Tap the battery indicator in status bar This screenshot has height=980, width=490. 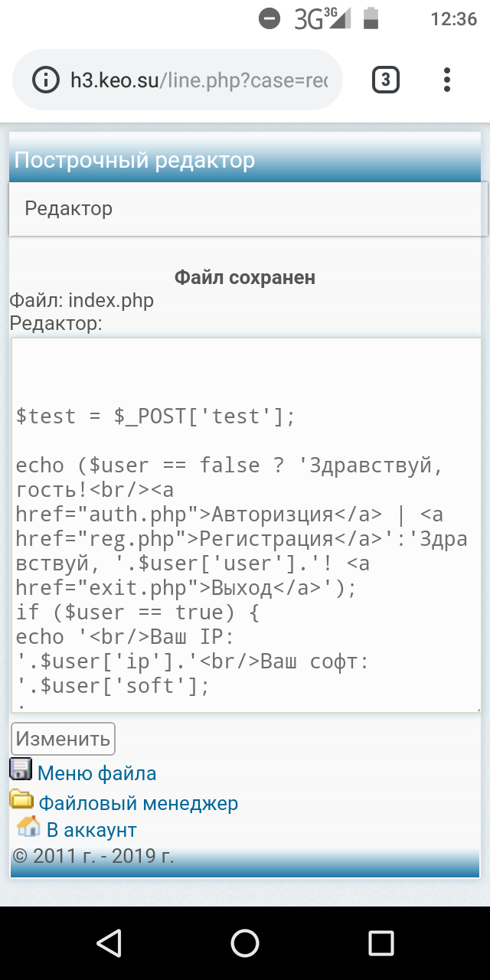point(371,18)
